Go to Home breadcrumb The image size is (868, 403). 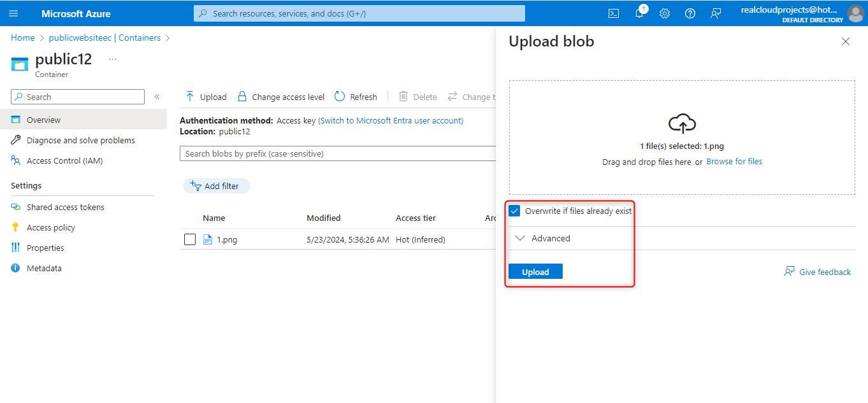(23, 38)
